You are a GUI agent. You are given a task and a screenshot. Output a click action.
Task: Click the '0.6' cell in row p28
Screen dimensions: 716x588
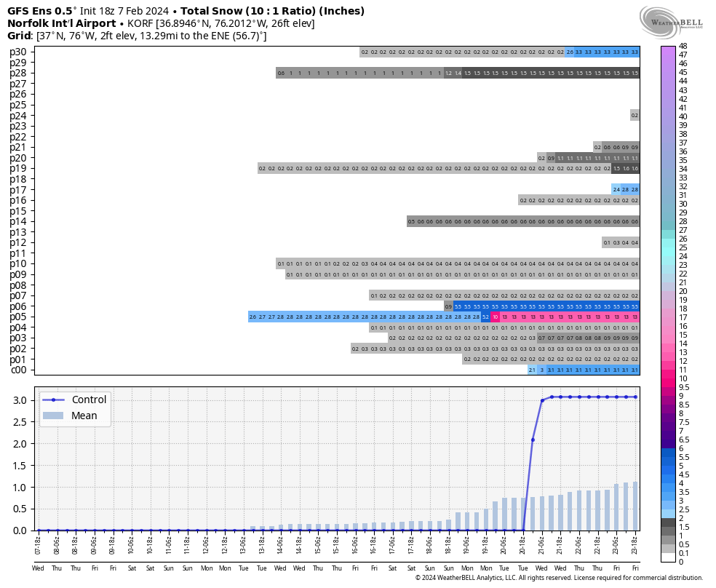click(x=281, y=73)
